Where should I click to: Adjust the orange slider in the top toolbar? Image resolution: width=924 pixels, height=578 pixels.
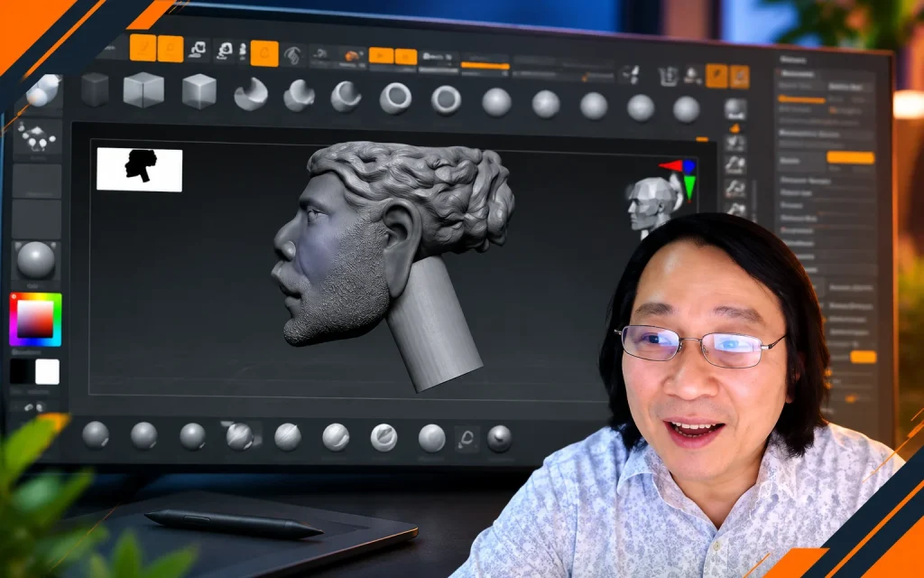485,65
